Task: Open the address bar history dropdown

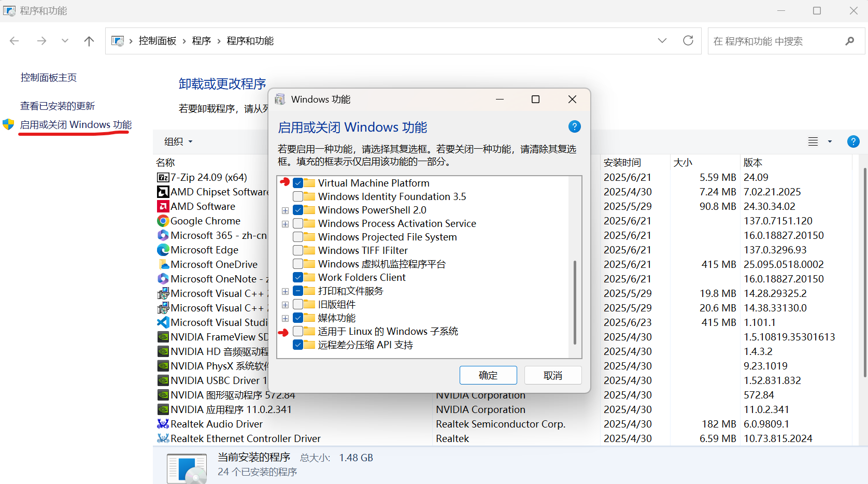Action: [662, 40]
